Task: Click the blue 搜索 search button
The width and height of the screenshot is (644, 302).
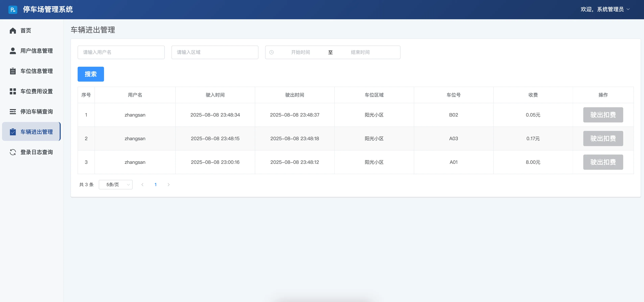Action: 91,74
